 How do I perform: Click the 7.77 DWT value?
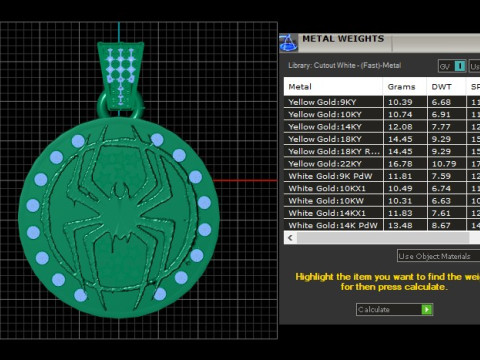[441, 127]
